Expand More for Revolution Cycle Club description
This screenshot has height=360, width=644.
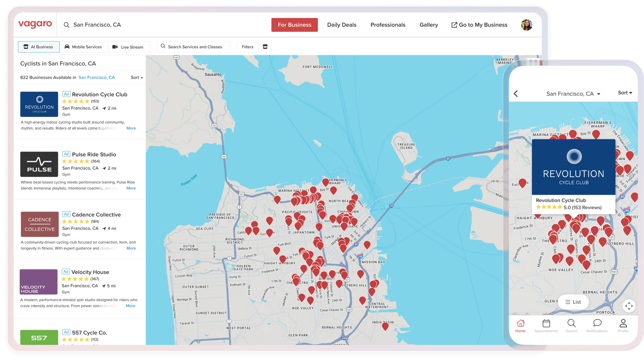(131, 128)
